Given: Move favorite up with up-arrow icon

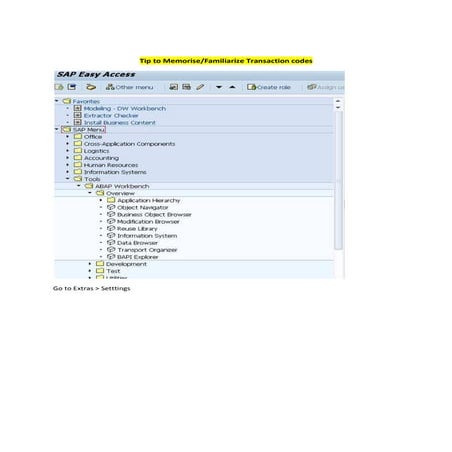Looking at the screenshot, I should [232, 87].
